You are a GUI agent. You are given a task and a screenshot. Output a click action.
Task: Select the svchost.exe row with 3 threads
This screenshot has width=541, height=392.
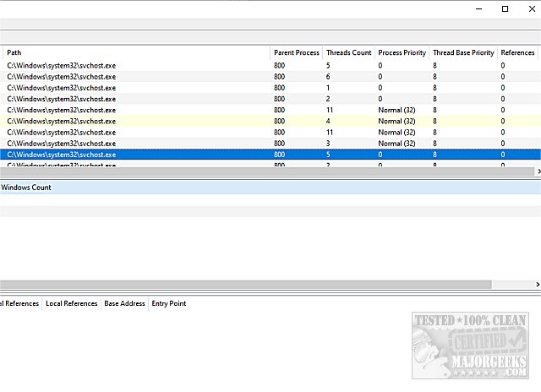[270, 144]
